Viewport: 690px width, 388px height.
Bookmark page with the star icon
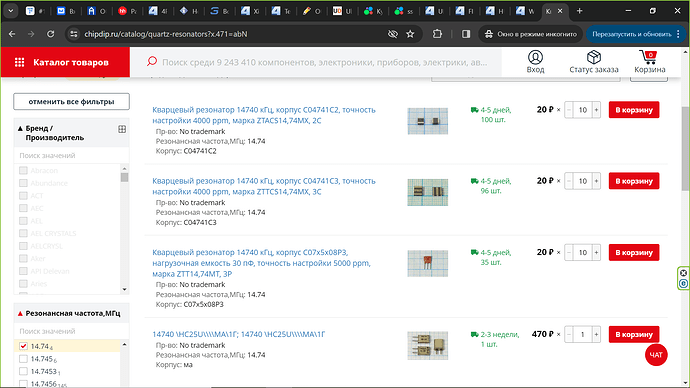410,34
